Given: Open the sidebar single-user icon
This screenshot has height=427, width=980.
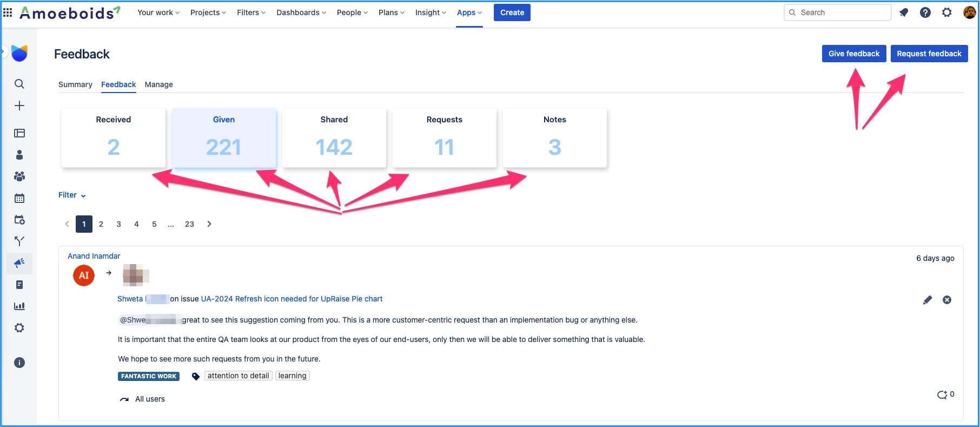Looking at the screenshot, I should [x=19, y=155].
